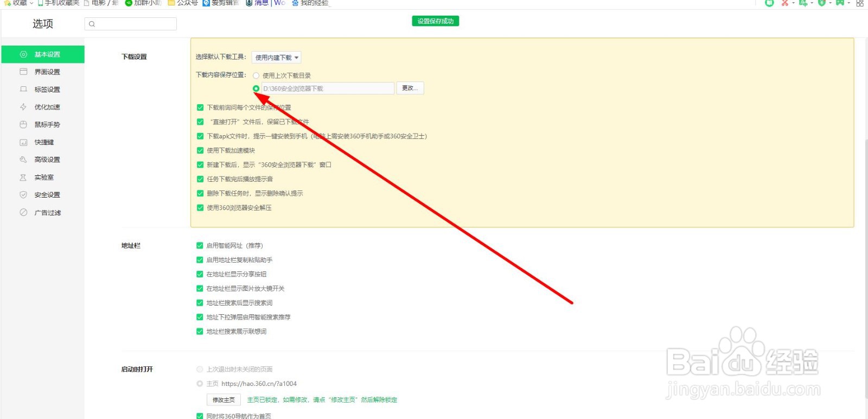The height and width of the screenshot is (419, 868).
Task: Go to 广告过滤 ad filter settings
Action: point(43,213)
